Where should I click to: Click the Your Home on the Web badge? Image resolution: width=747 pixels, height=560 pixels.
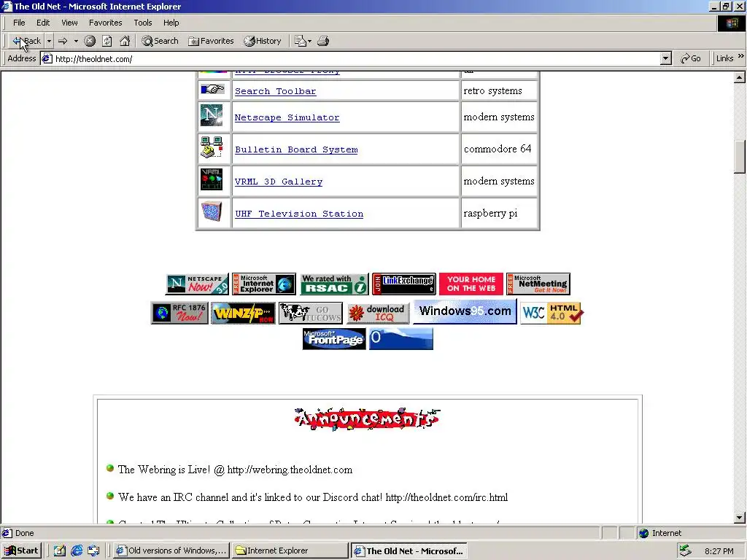tap(471, 284)
